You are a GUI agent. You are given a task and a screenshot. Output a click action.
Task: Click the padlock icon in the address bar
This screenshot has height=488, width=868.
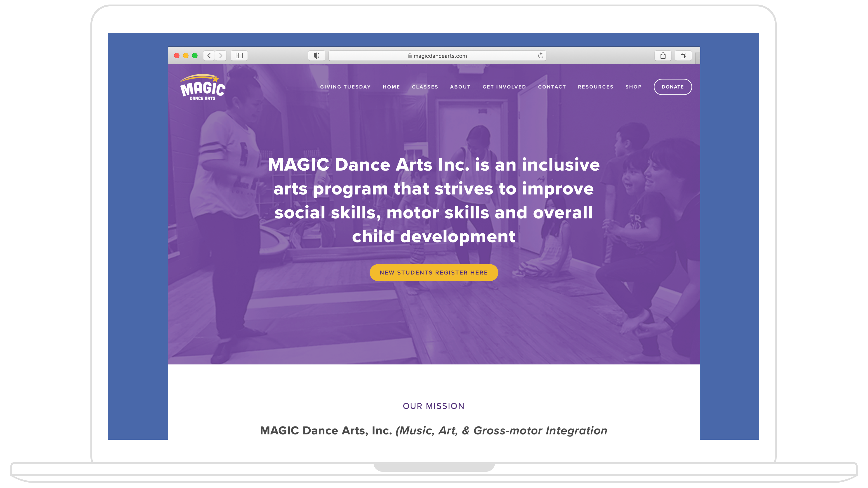pyautogui.click(x=409, y=56)
